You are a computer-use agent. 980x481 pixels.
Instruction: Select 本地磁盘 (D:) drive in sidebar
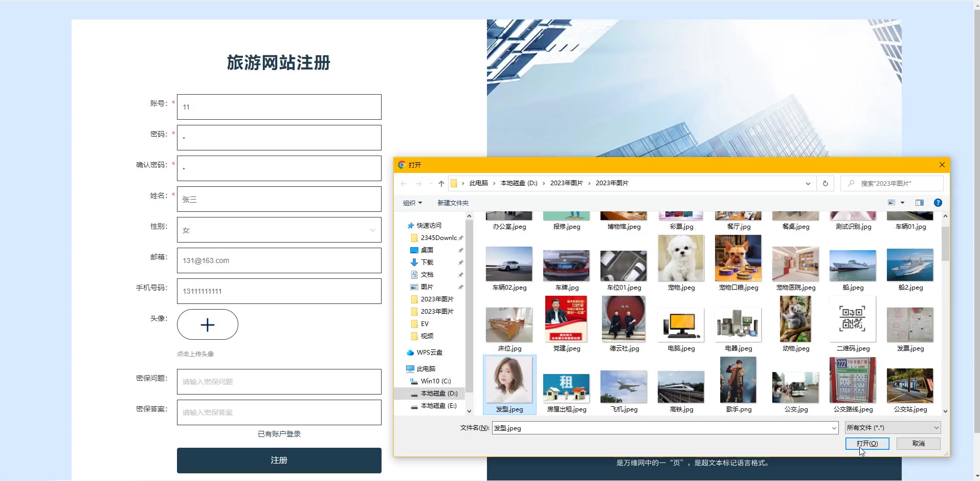coord(439,393)
